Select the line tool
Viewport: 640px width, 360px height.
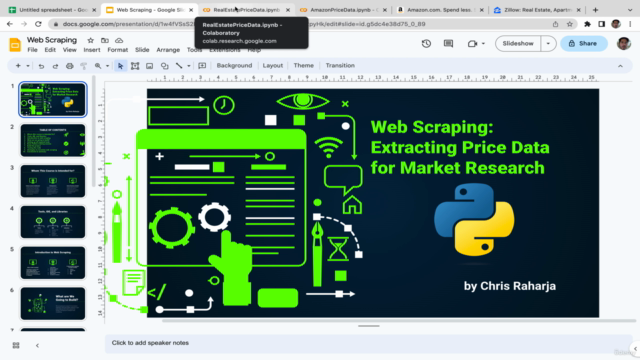coord(179,66)
